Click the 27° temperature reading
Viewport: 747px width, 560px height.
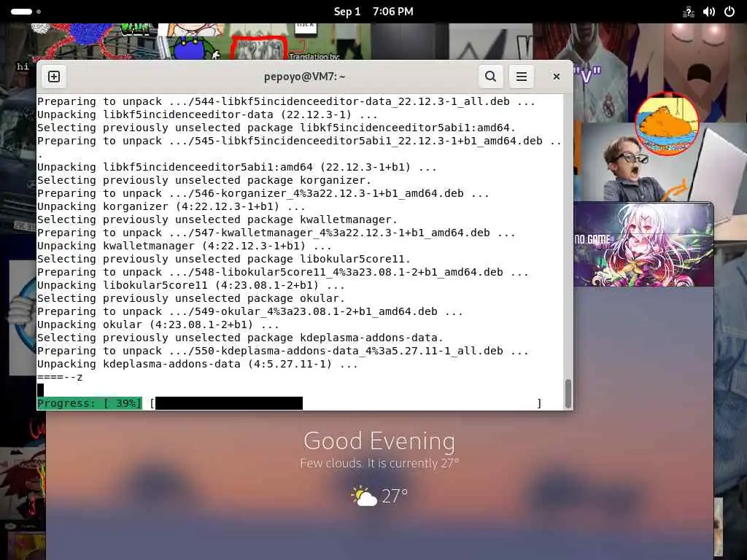pos(395,496)
